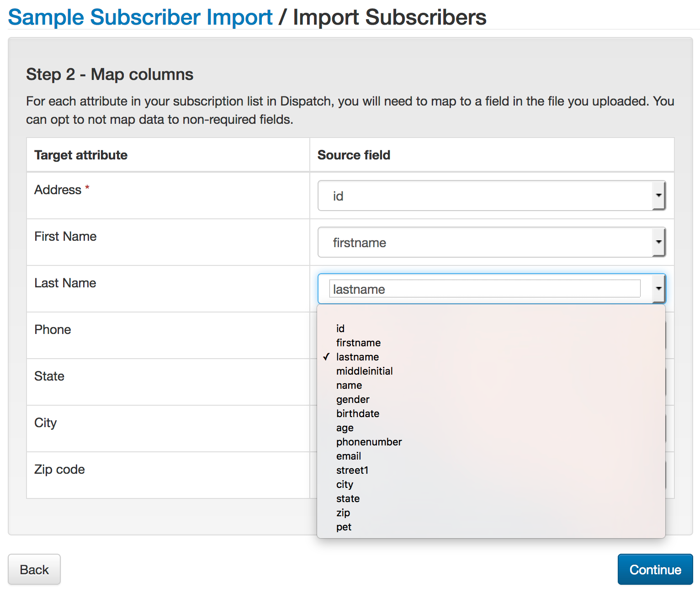Select 'id' from the open list
700x593 pixels.
340,328
